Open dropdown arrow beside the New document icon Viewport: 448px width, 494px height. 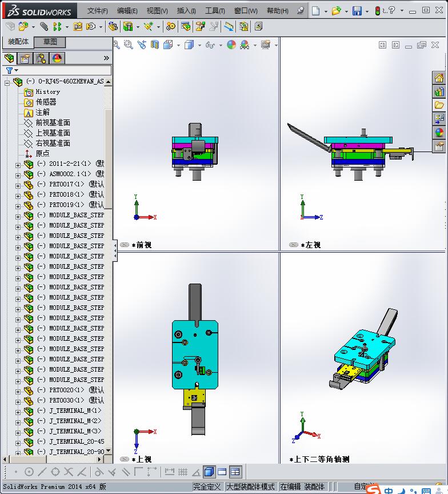click(x=326, y=11)
